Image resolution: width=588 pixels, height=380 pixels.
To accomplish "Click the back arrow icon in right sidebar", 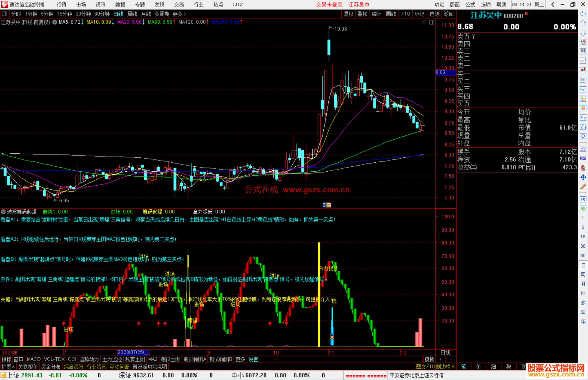I will click(x=583, y=14).
